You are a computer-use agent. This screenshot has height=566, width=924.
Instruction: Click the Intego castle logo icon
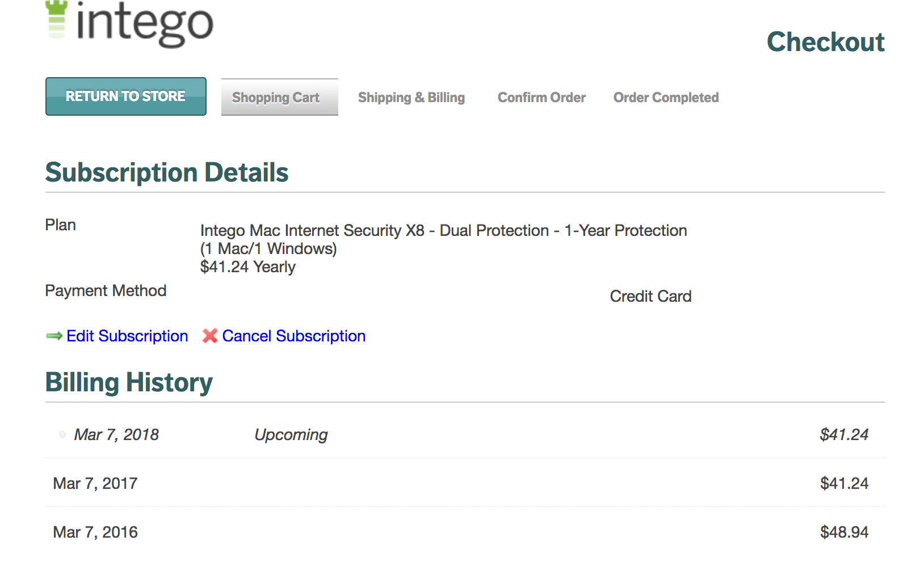pos(56,19)
